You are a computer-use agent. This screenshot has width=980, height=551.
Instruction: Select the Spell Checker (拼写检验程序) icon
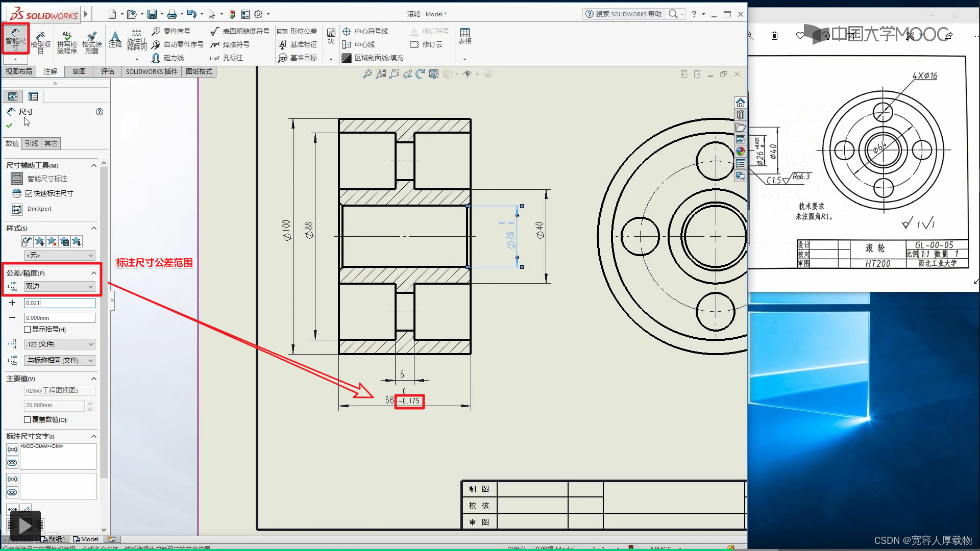pyautogui.click(x=67, y=42)
